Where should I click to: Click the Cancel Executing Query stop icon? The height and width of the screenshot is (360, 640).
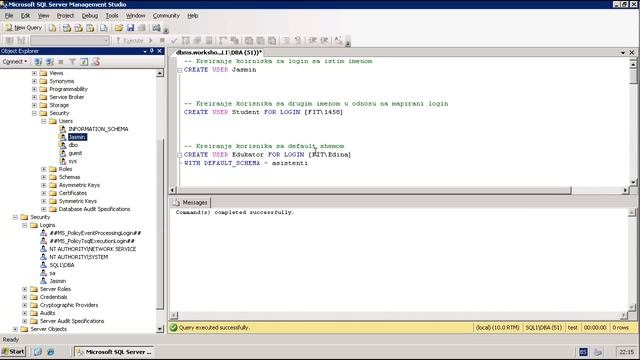pyautogui.click(x=162, y=40)
